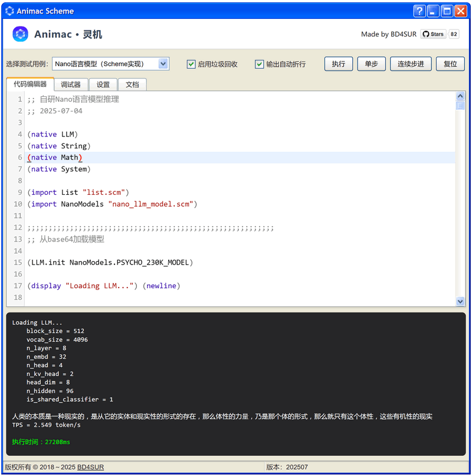472x476 pixels.
Task: Click the 连续步进 button
Action: [x=411, y=64]
